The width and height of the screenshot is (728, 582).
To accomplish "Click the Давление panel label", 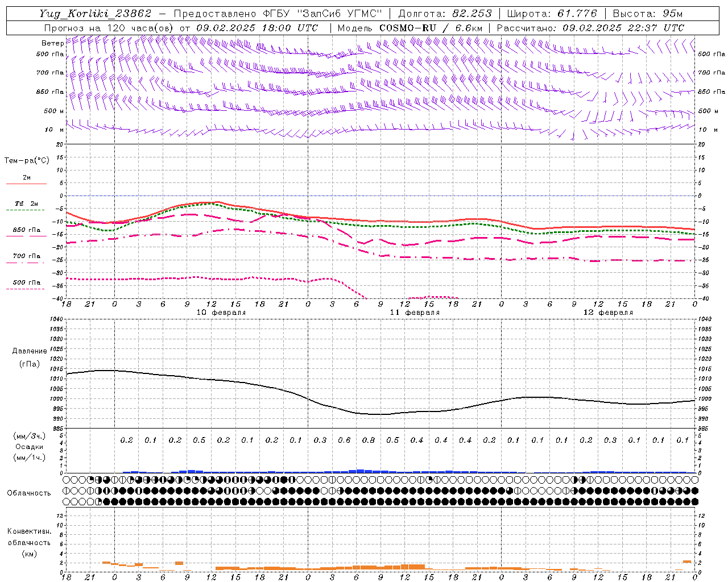I will pyautogui.click(x=29, y=351).
